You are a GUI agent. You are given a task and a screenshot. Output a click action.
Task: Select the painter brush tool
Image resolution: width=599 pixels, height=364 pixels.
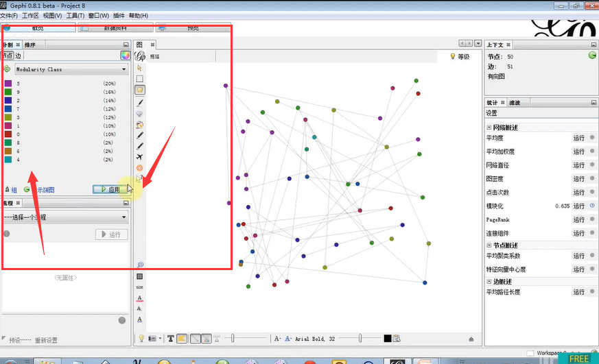coord(140,103)
